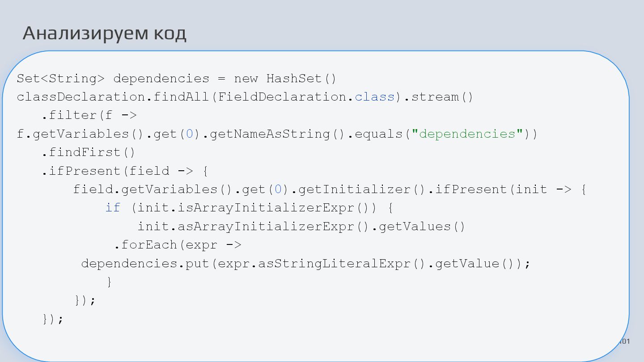Click the .findFirst() method call

(88, 152)
